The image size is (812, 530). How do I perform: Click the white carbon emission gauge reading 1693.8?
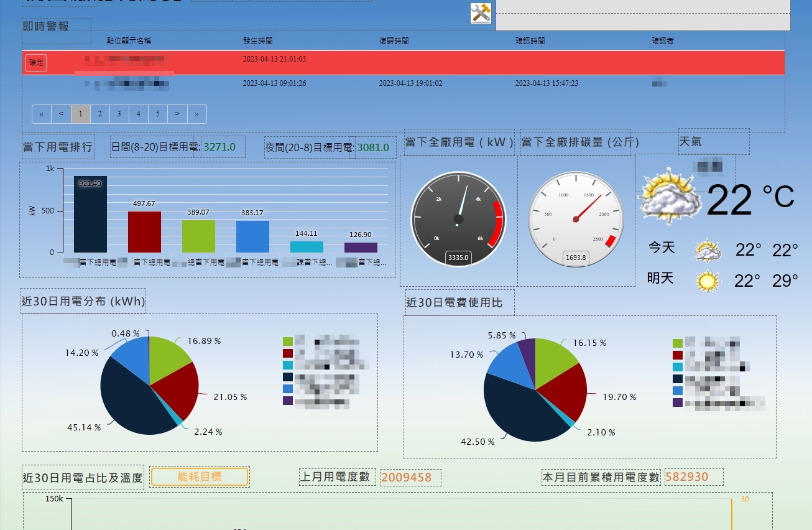(576, 220)
